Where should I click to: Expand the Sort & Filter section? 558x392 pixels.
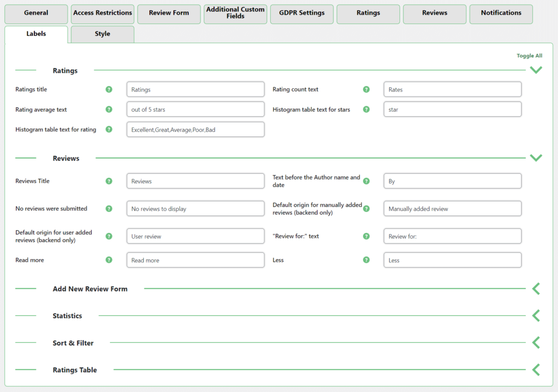coord(536,342)
